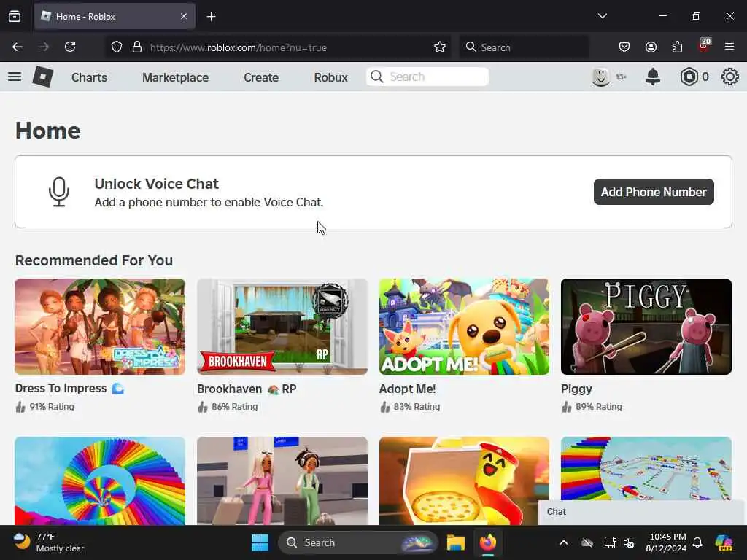Click the Adopt Me! title link
Viewport: 747px width, 560px height.
(407, 389)
